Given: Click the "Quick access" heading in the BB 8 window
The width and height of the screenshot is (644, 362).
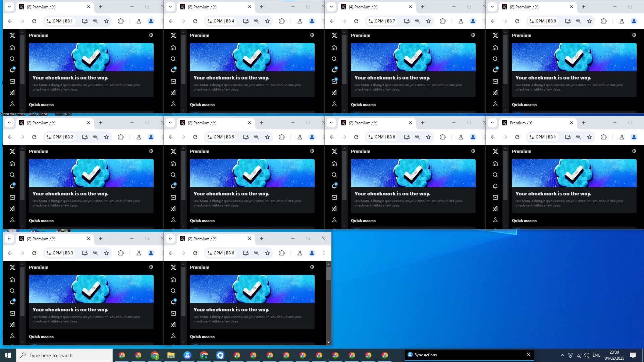Looking at the screenshot, I should [x=363, y=221].
